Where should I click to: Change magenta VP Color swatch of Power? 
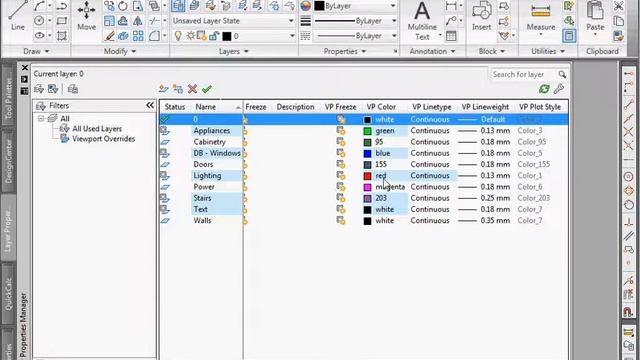(367, 187)
